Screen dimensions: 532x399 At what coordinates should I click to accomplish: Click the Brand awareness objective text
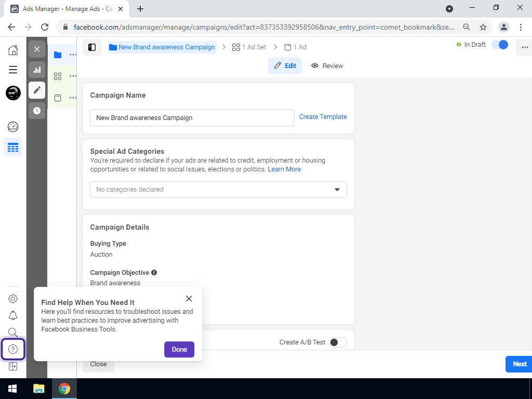[x=115, y=283]
